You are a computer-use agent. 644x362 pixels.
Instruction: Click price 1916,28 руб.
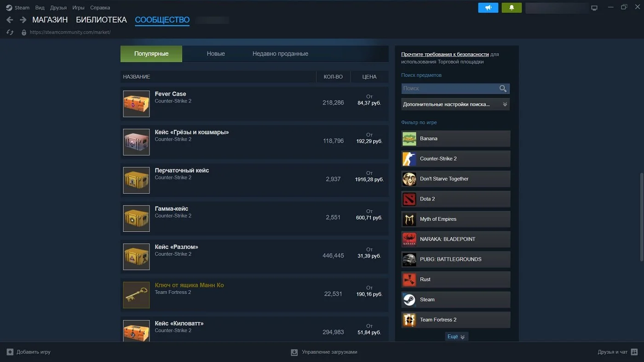[369, 179]
